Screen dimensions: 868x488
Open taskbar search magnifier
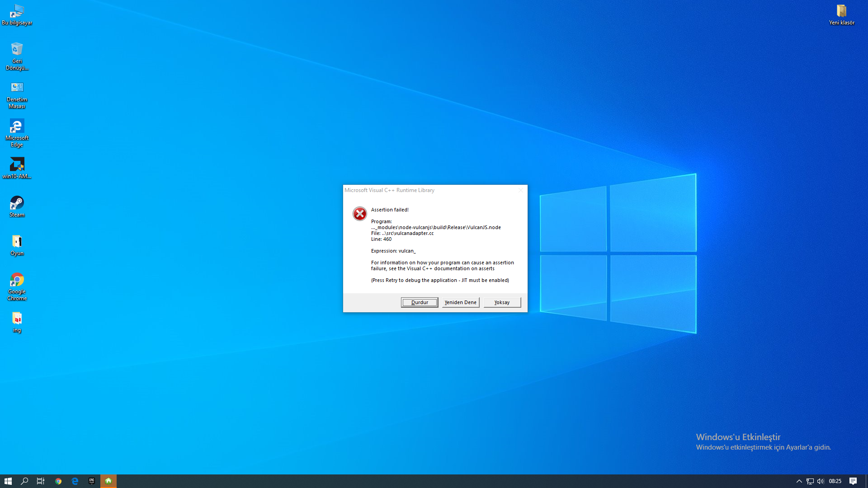tap(24, 481)
